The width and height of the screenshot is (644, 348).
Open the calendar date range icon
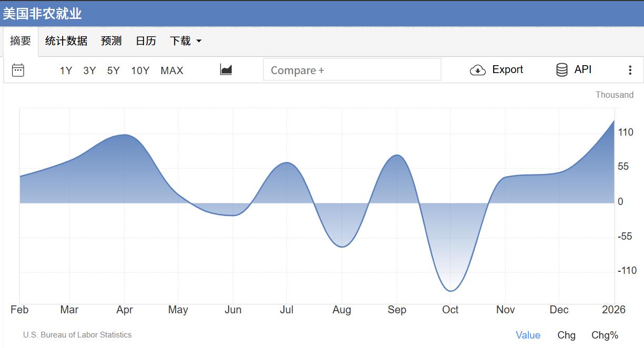coord(18,70)
